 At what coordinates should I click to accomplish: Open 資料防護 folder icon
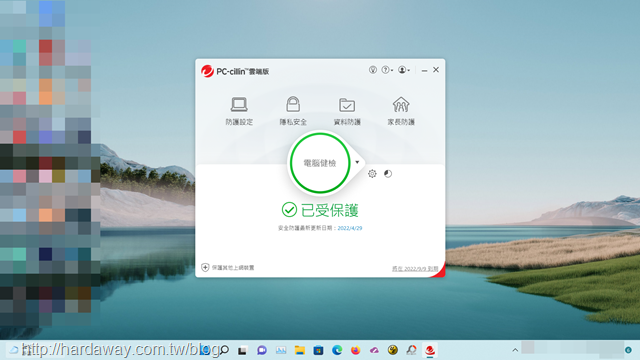(347, 105)
